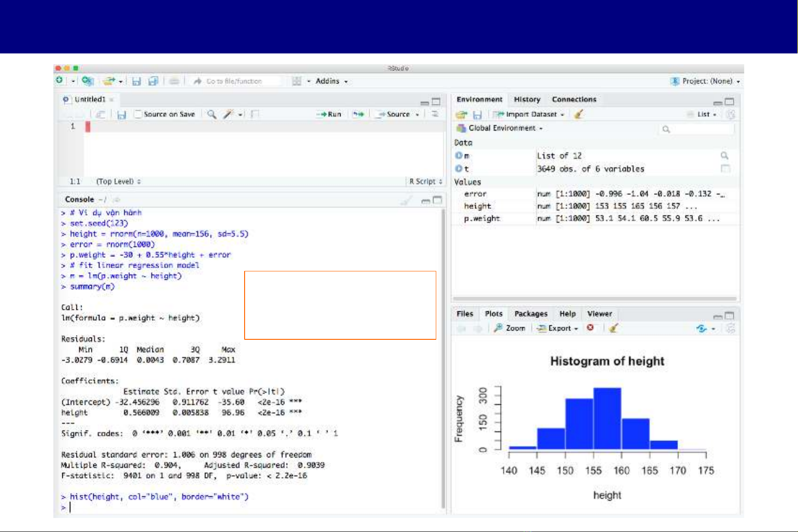
Task: Click the Zoom button in Plots pane
Action: pyautogui.click(x=510, y=328)
